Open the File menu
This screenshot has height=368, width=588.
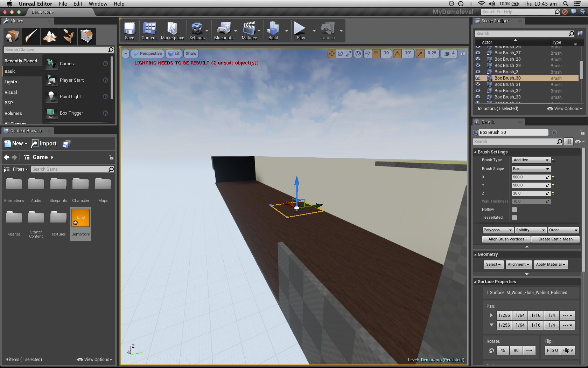tap(63, 4)
